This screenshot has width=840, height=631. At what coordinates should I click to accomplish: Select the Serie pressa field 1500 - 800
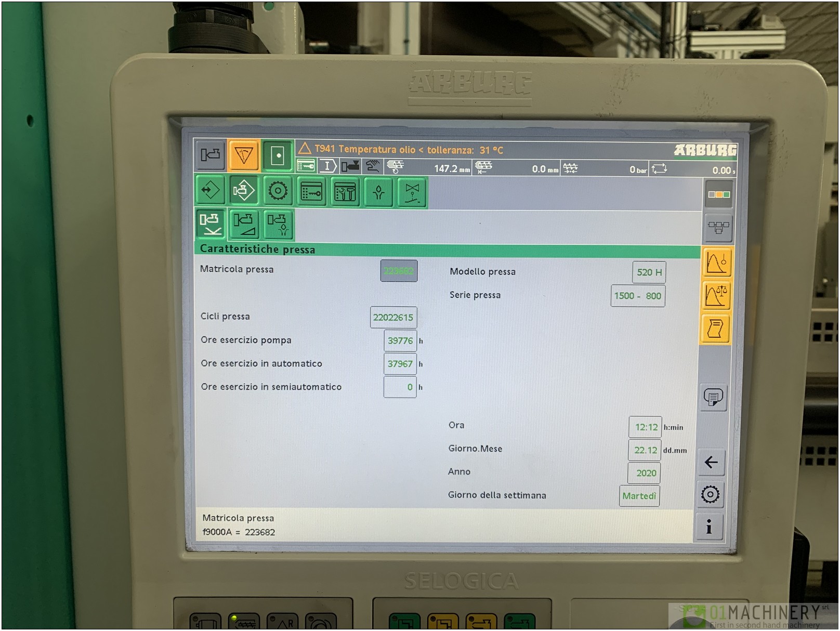coord(638,296)
